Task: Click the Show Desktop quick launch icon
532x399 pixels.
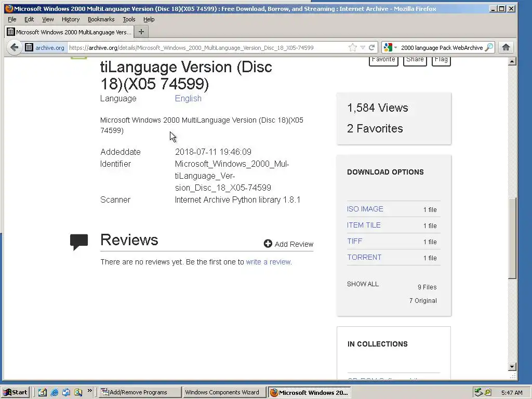Action: tap(43, 392)
